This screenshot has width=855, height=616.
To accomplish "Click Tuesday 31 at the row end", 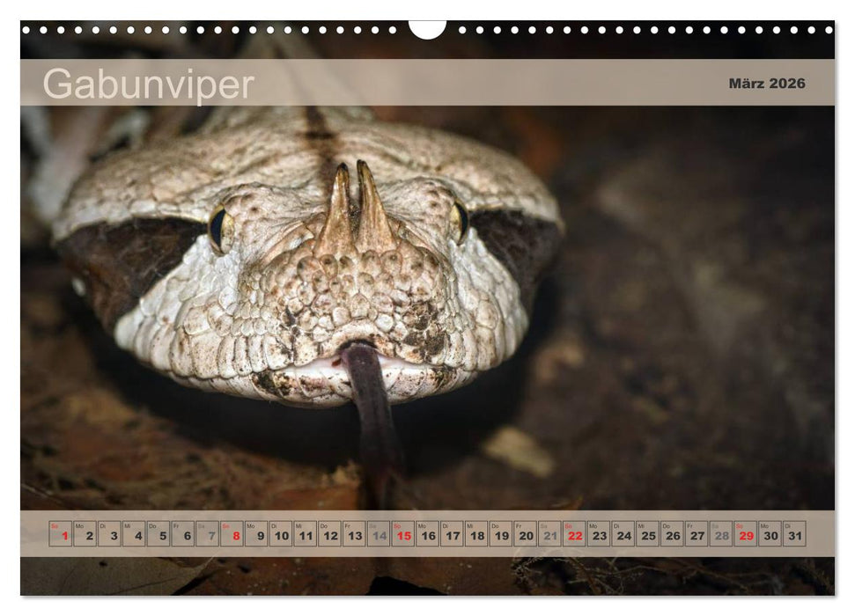I will click(794, 534).
